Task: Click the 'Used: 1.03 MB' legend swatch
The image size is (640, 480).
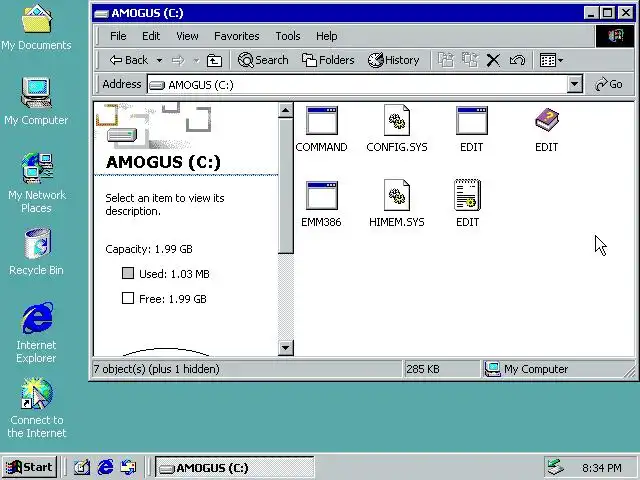Action: click(x=128, y=273)
